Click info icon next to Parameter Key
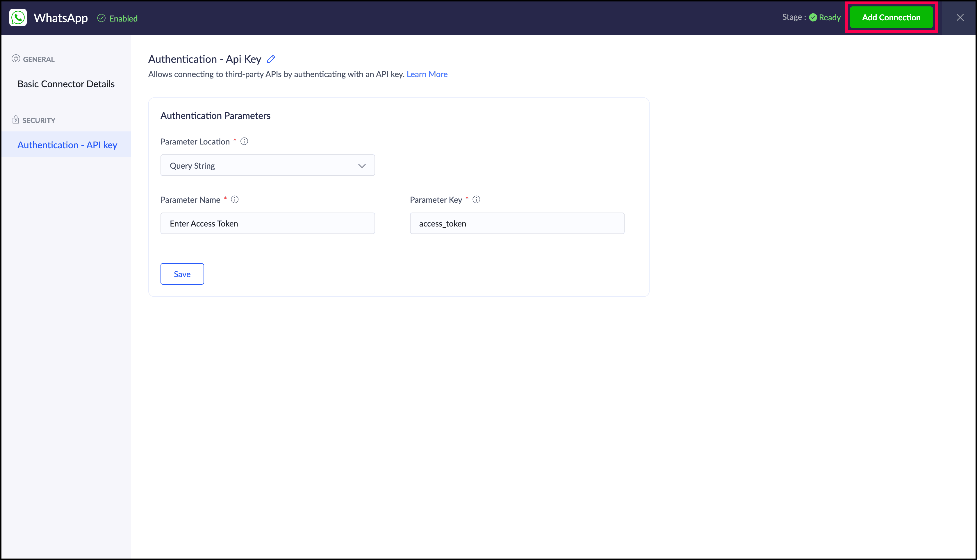Image resolution: width=977 pixels, height=560 pixels. pos(476,200)
